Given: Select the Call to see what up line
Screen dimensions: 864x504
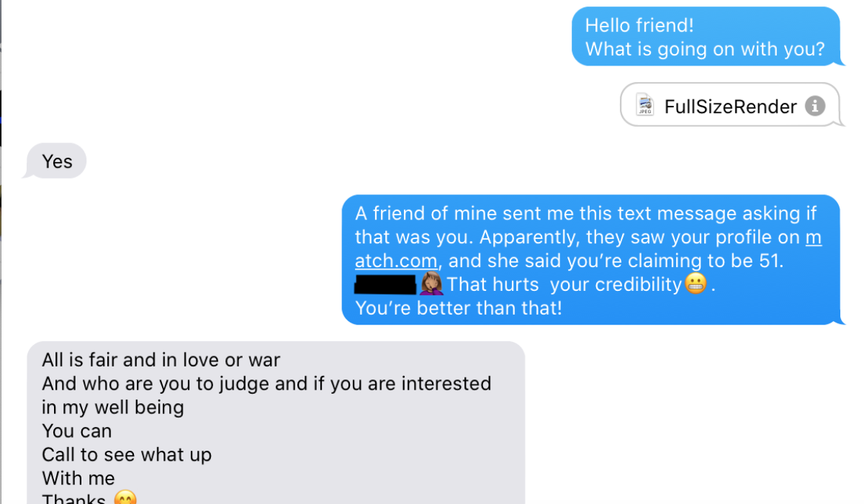Looking at the screenshot, I should (127, 454).
